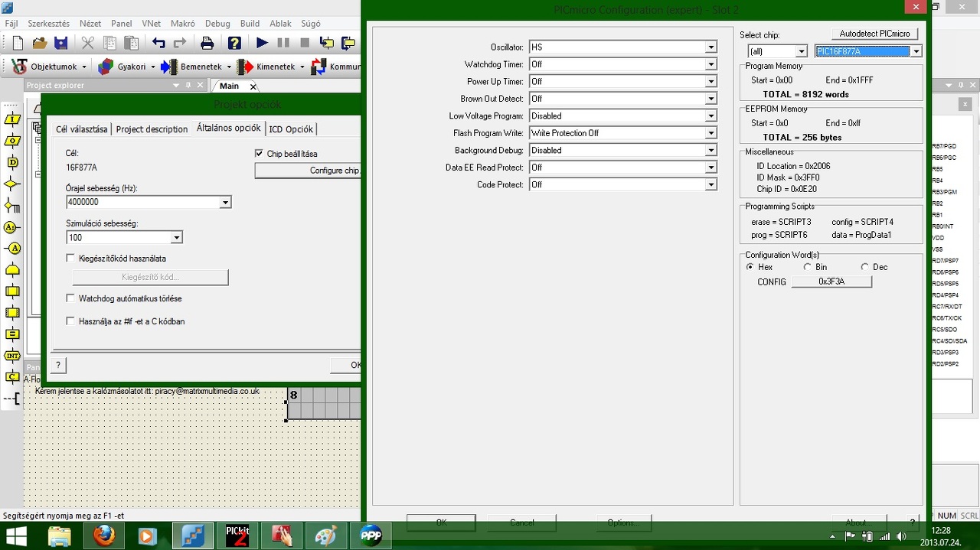Open the Flash Program Write dropdown
This screenshot has height=550, width=980.
pos(710,133)
